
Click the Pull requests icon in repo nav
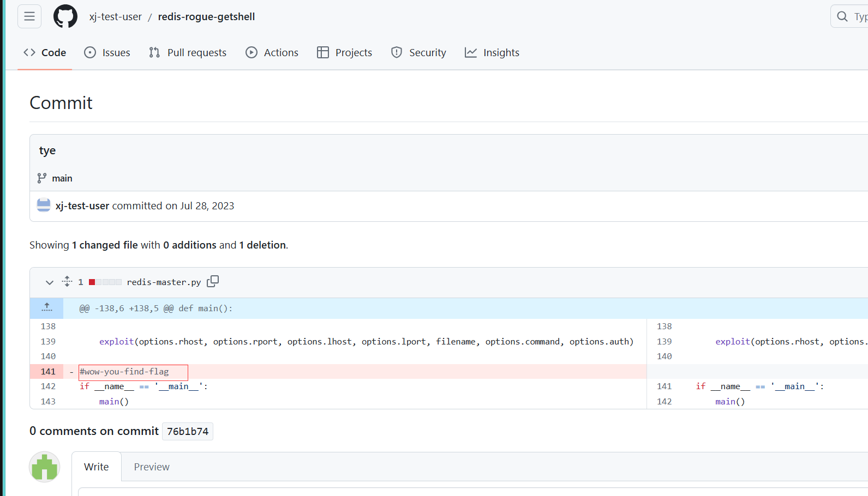pyautogui.click(x=154, y=52)
